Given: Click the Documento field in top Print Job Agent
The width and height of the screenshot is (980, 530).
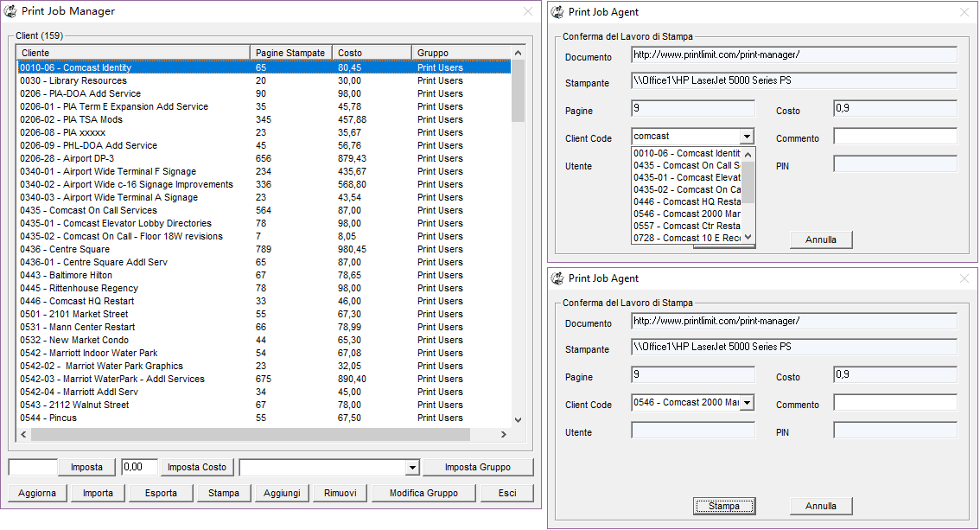Looking at the screenshot, I should tap(793, 55).
